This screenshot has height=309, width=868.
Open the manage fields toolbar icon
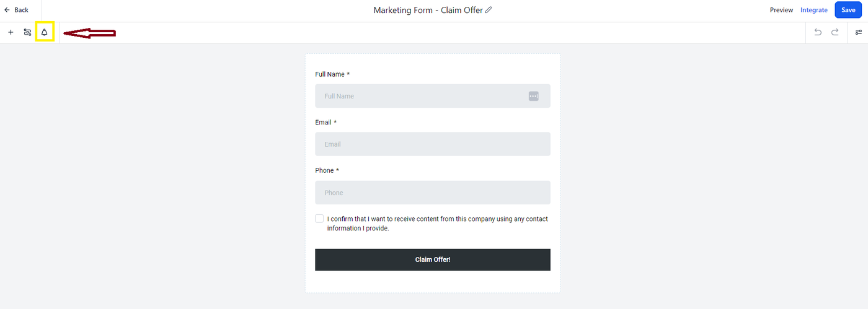pyautogui.click(x=27, y=32)
